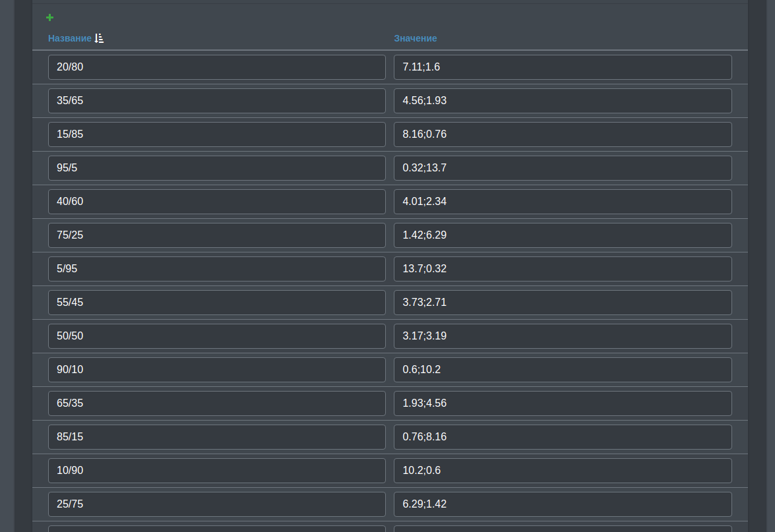Select the 85/15 name field
Viewport: 775px width, 532px height.
point(216,437)
